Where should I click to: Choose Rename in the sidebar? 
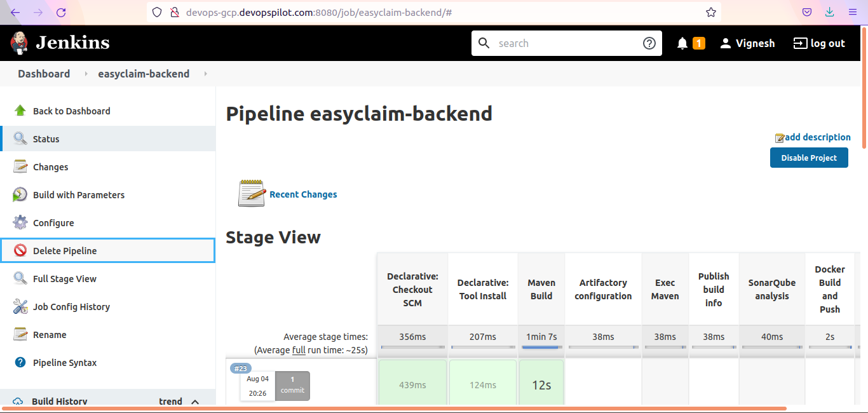[x=108, y=334]
